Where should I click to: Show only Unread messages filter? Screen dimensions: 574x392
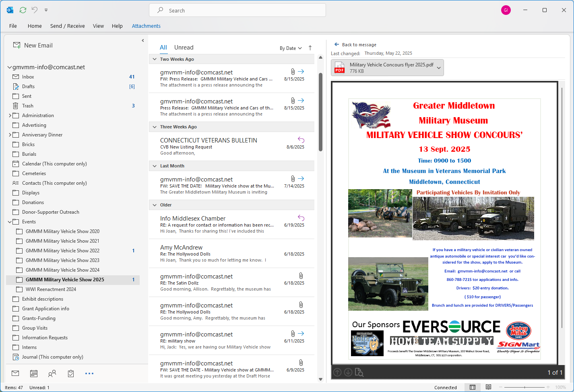click(x=184, y=47)
